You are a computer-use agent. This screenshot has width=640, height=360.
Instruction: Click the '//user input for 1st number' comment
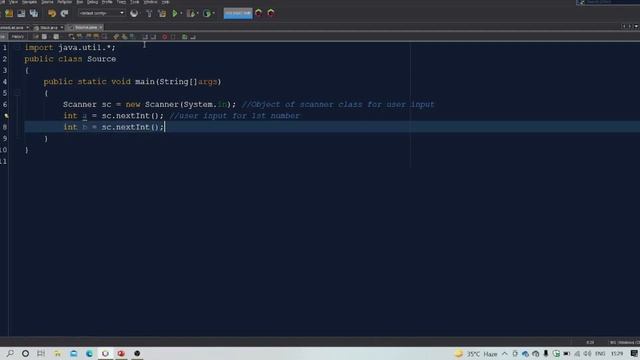(x=235, y=116)
